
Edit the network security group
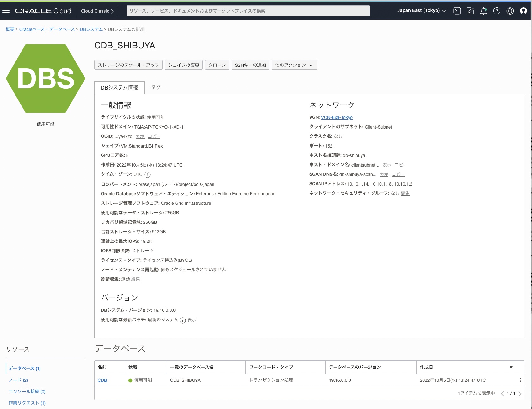click(405, 193)
